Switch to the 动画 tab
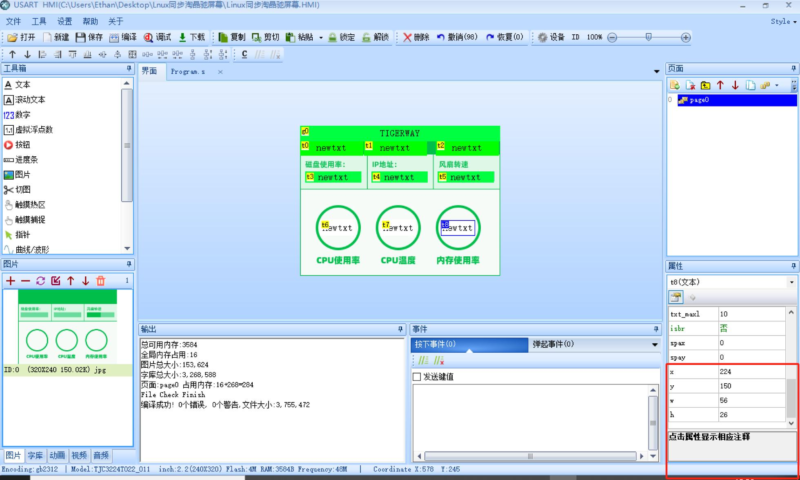The height and width of the screenshot is (480, 800). tap(57, 456)
